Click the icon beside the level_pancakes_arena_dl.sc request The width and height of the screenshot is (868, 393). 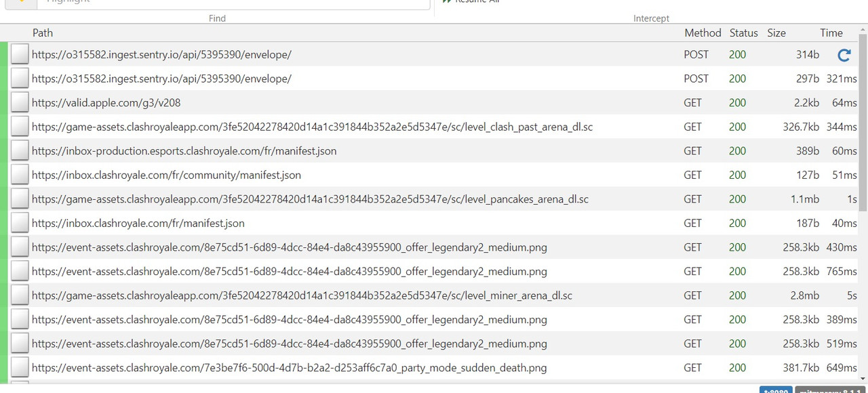20,199
